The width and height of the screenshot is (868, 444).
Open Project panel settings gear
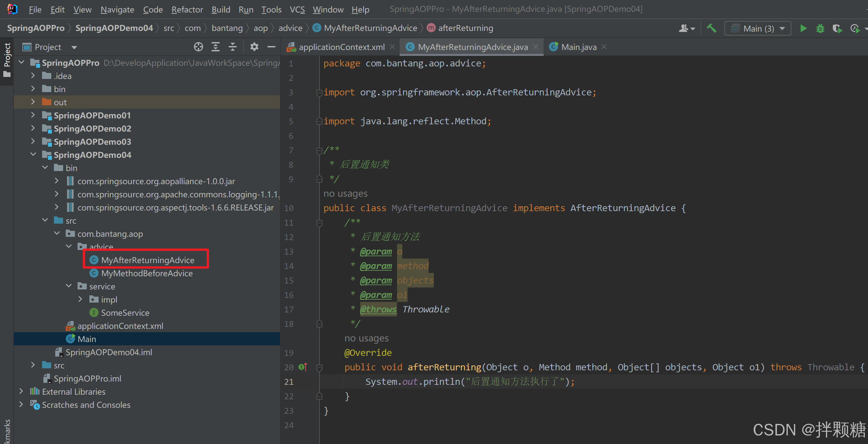point(254,47)
